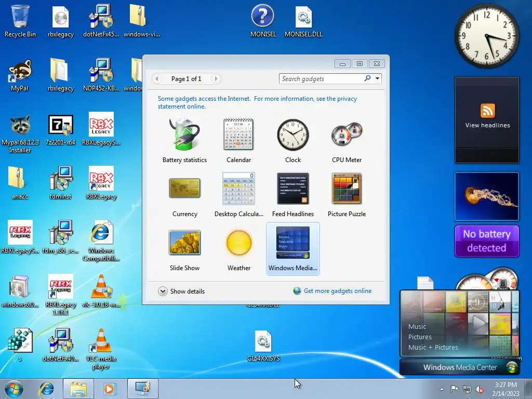Select MONISEL help file icon
Image resolution: width=532 pixels, height=399 pixels.
[x=263, y=21]
